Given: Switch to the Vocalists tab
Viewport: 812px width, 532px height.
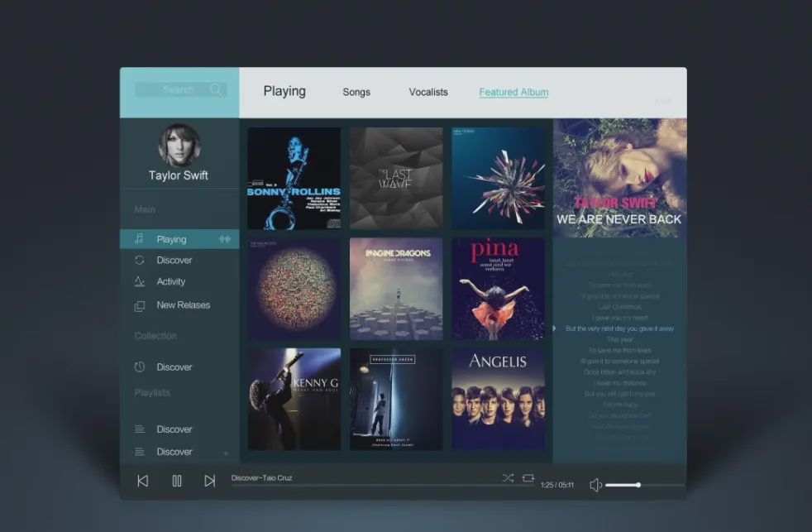Looking at the screenshot, I should [428, 92].
